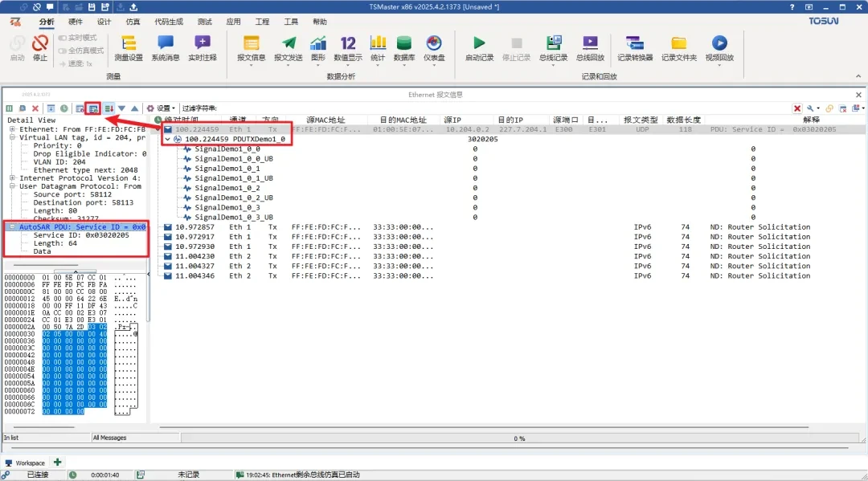Switch to the 硬件 ribbon tab
Viewport: 868px width, 481px height.
click(x=75, y=22)
